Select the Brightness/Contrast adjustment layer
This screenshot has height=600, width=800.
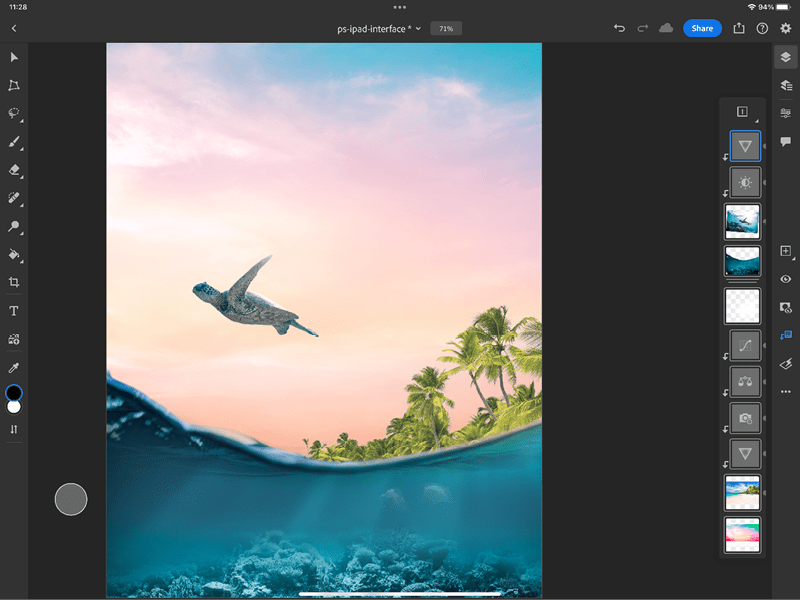coord(745,182)
